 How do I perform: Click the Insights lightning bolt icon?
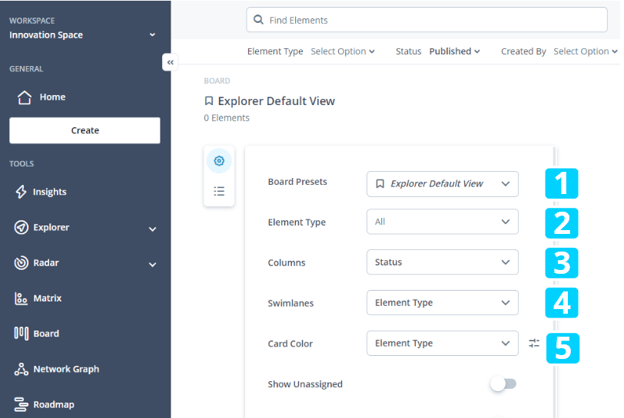(x=21, y=192)
